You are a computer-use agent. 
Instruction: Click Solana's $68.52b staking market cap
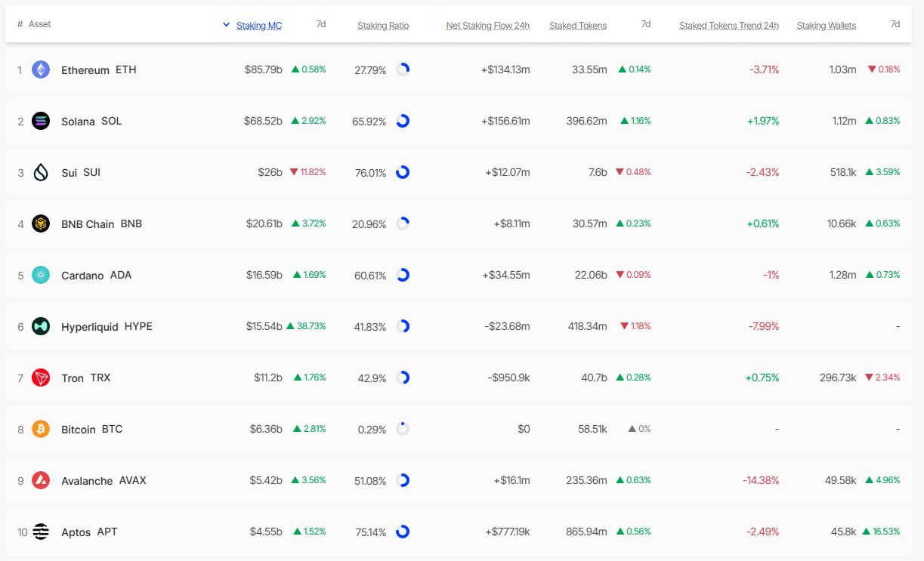pos(263,121)
